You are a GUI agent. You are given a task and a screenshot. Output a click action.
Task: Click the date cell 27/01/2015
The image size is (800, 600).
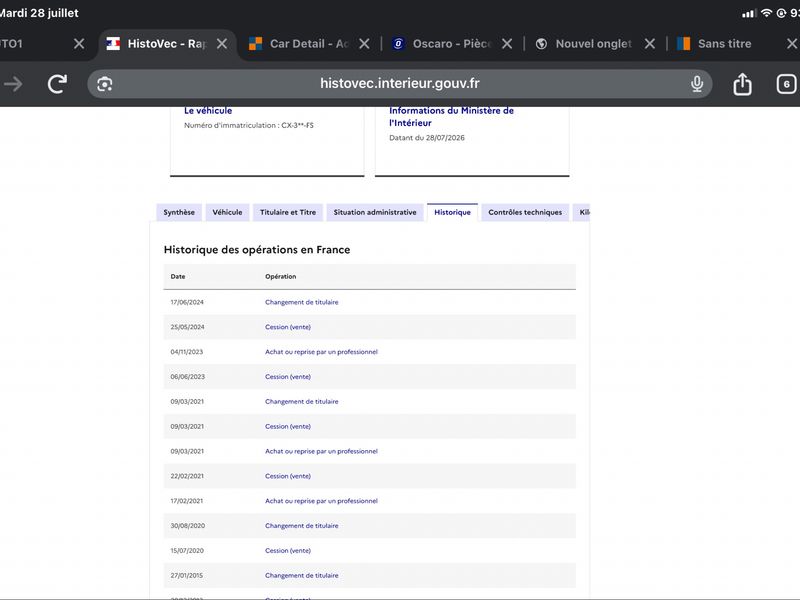click(x=187, y=576)
